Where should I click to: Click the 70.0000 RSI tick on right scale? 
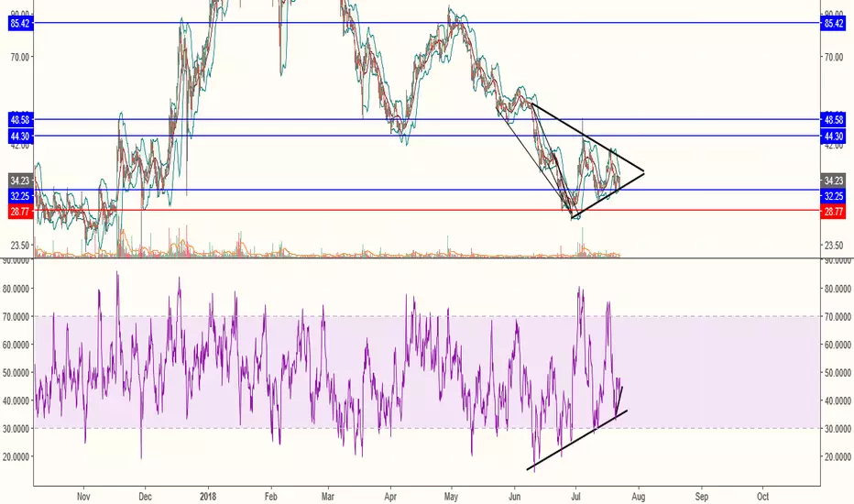(838, 316)
